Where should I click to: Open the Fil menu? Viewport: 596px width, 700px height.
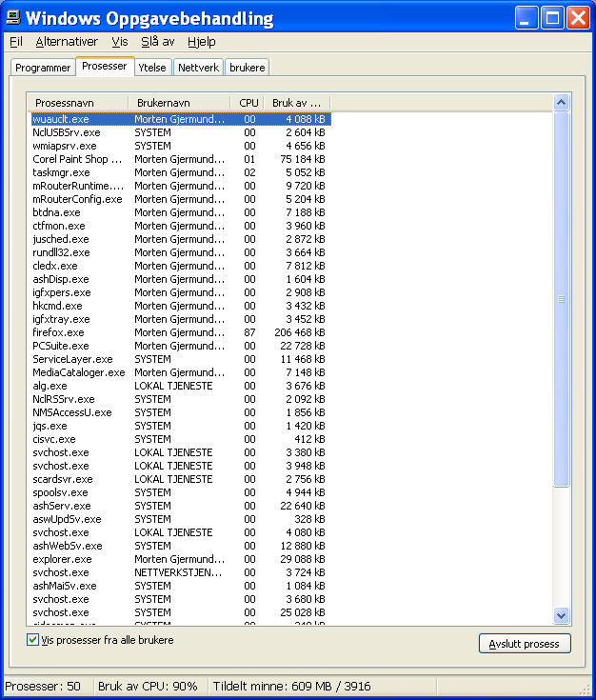(x=16, y=42)
